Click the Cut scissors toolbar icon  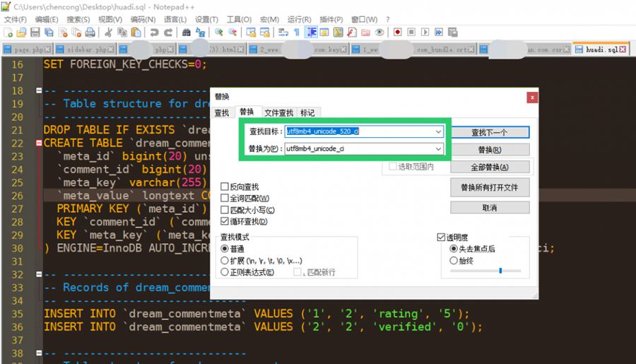[x=109, y=33]
